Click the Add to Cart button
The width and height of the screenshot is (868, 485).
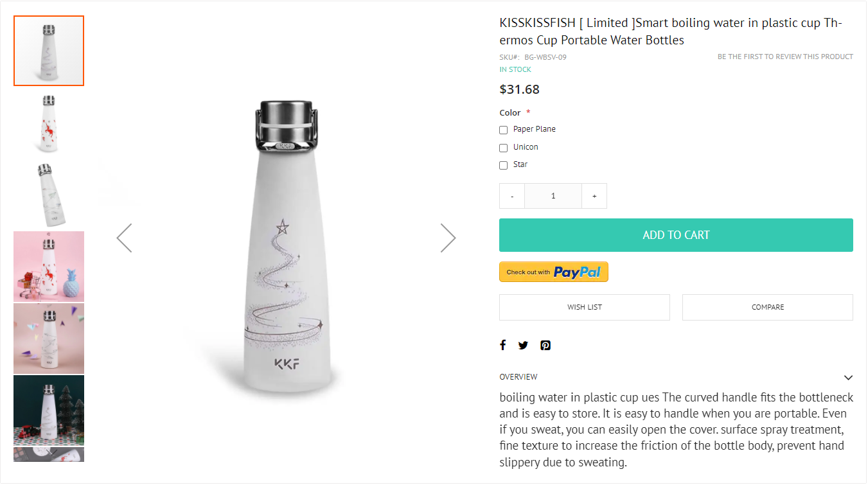(x=676, y=235)
